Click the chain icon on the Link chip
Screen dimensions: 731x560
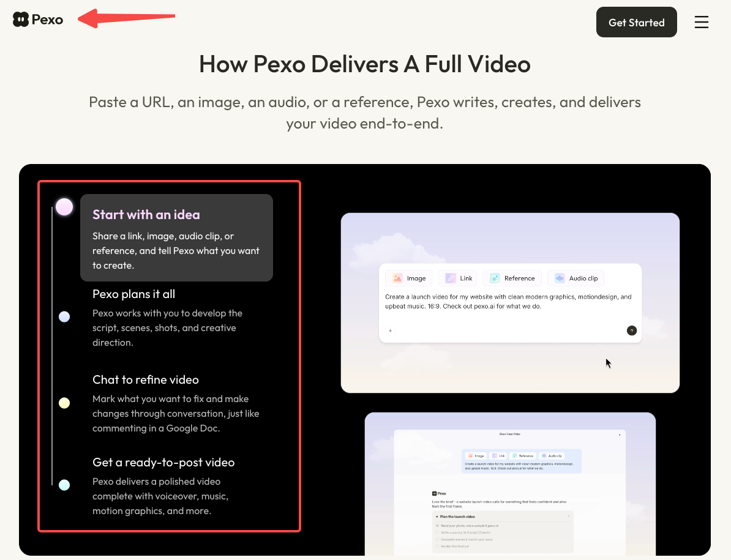point(451,278)
